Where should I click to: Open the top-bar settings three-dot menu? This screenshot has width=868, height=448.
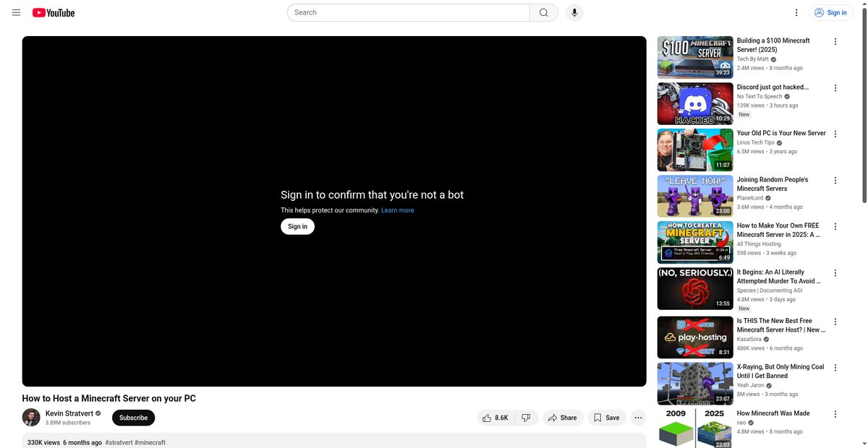pos(796,12)
